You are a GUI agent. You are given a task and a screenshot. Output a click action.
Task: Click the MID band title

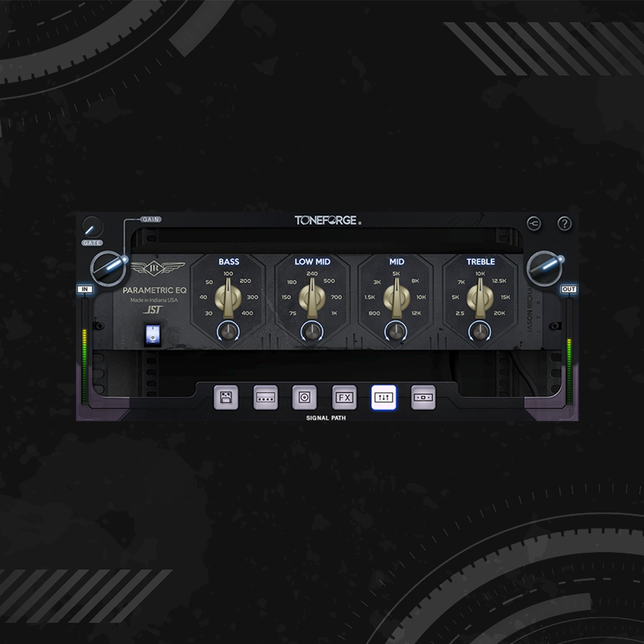[397, 261]
